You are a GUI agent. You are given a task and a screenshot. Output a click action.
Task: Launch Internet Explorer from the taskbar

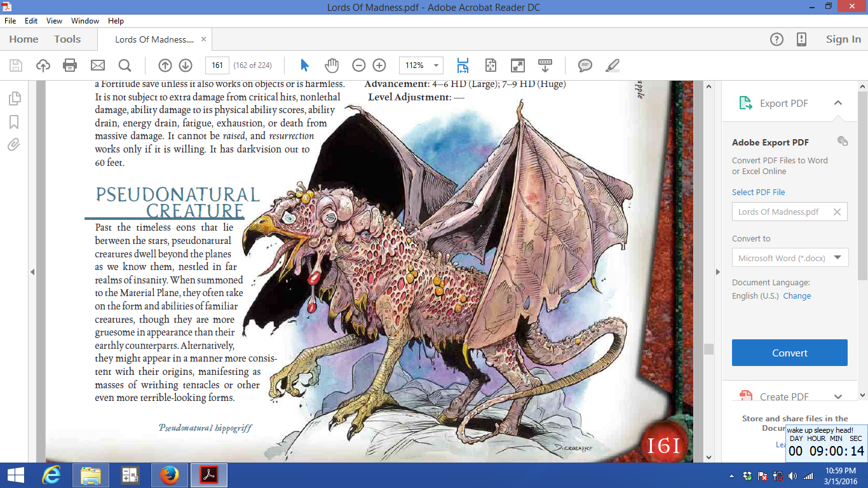pyautogui.click(x=51, y=475)
